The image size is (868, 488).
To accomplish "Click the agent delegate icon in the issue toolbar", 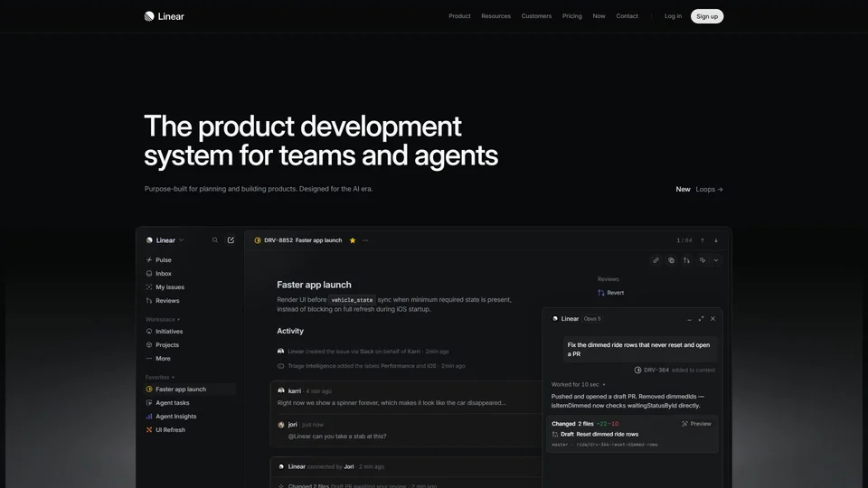I will 703,260.
